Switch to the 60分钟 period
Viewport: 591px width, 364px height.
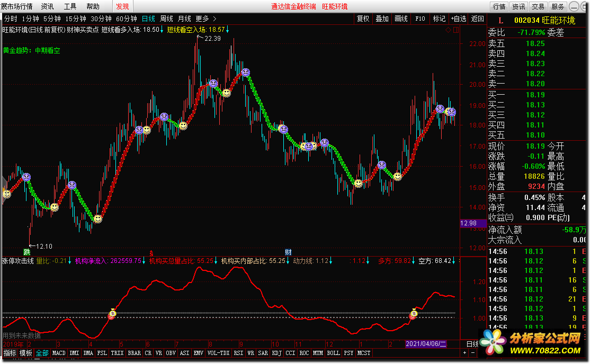pyautogui.click(x=126, y=19)
